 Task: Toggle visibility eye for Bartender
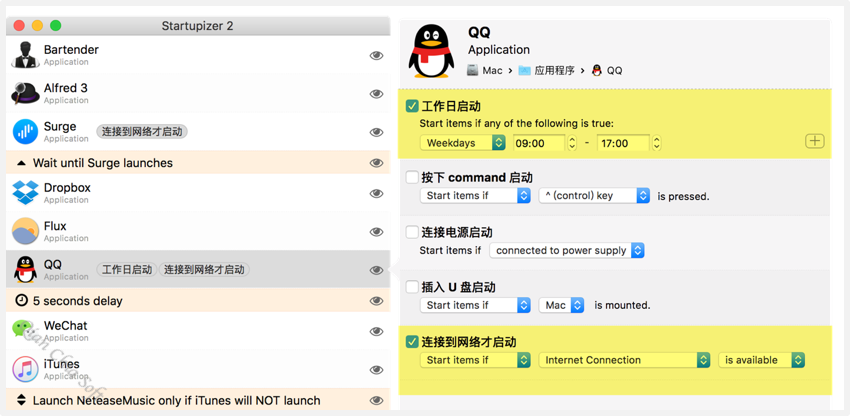pyautogui.click(x=376, y=55)
